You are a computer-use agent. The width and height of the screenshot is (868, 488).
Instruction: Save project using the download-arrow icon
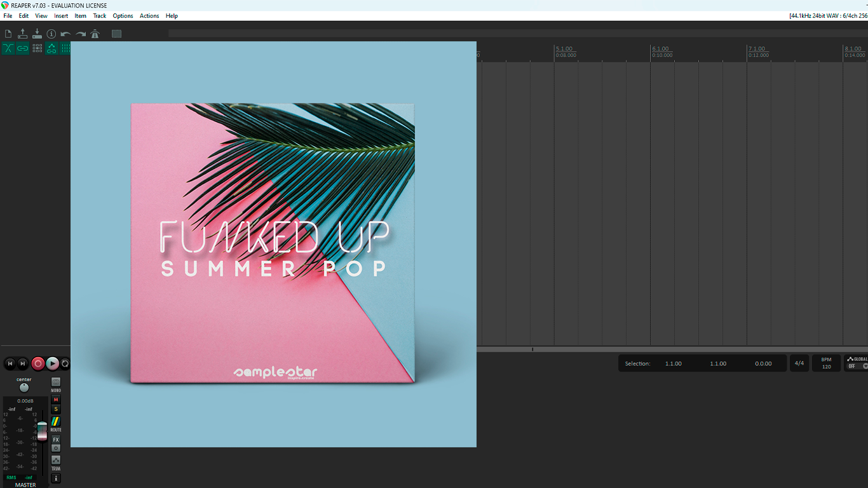[37, 34]
